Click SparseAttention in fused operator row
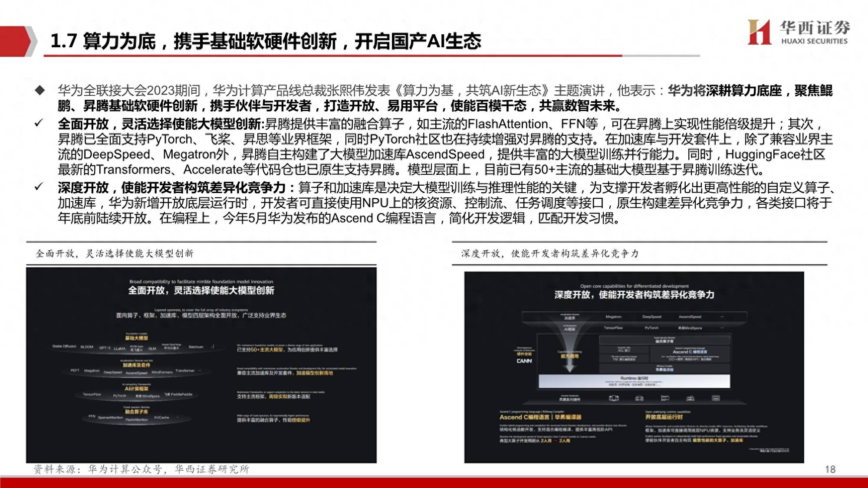Viewport: 868px width, 488px height. (110, 417)
